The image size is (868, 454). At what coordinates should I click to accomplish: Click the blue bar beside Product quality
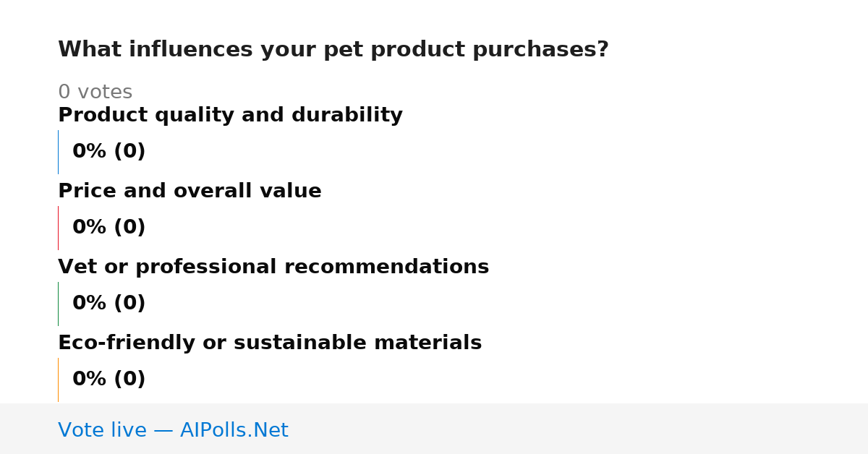[58, 152]
